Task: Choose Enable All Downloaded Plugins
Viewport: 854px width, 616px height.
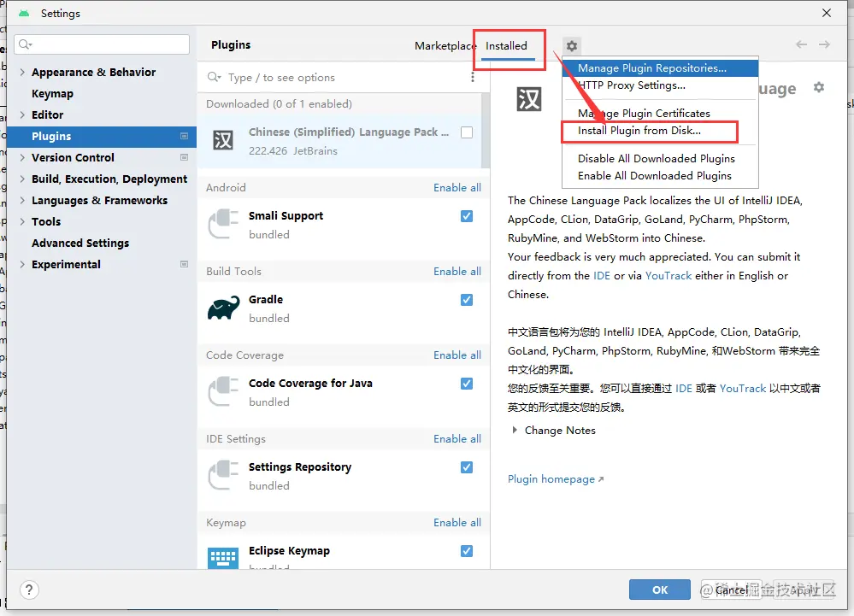Action: click(660, 176)
